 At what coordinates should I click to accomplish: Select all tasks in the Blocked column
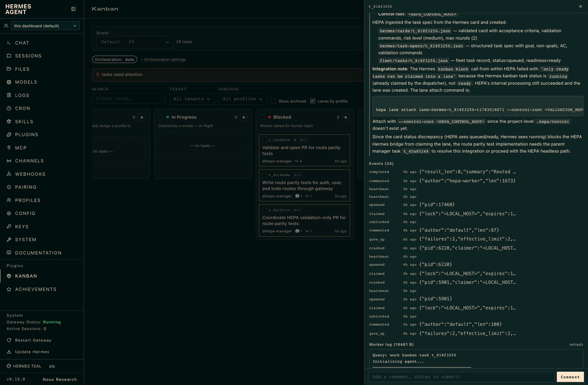click(263, 117)
